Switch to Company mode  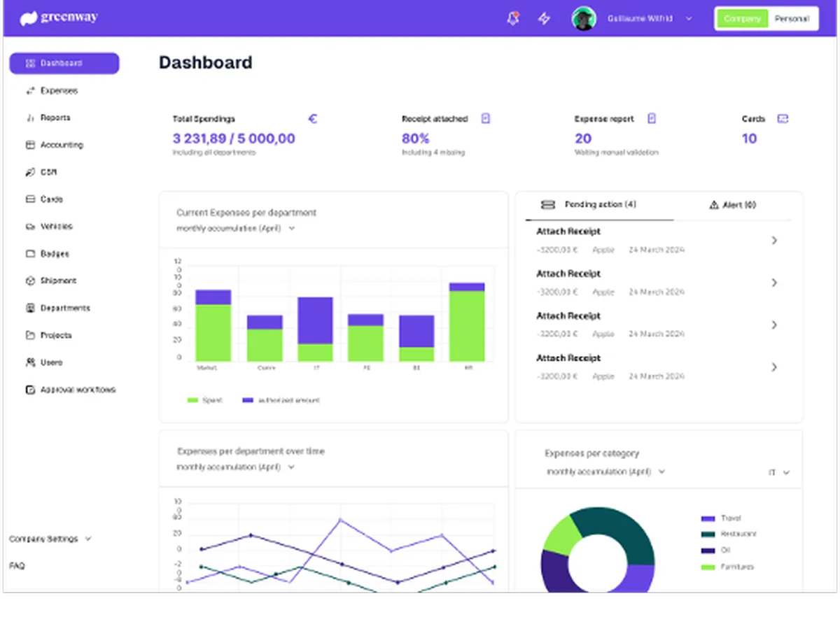coord(742,19)
